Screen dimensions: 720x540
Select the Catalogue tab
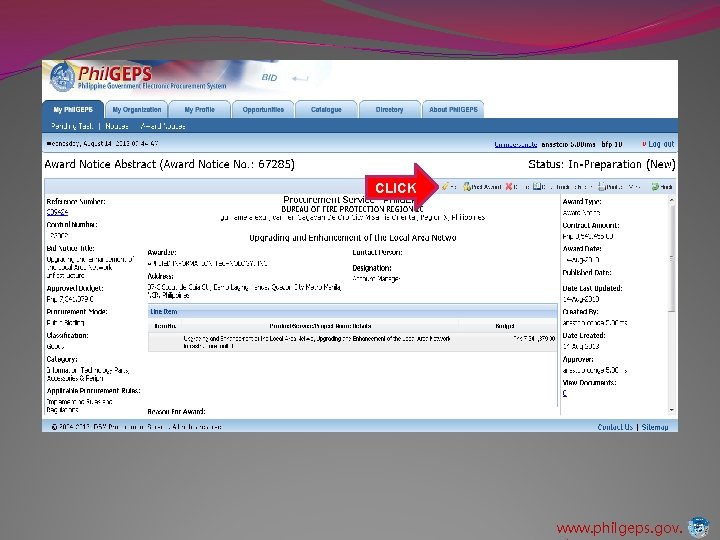tap(326, 110)
